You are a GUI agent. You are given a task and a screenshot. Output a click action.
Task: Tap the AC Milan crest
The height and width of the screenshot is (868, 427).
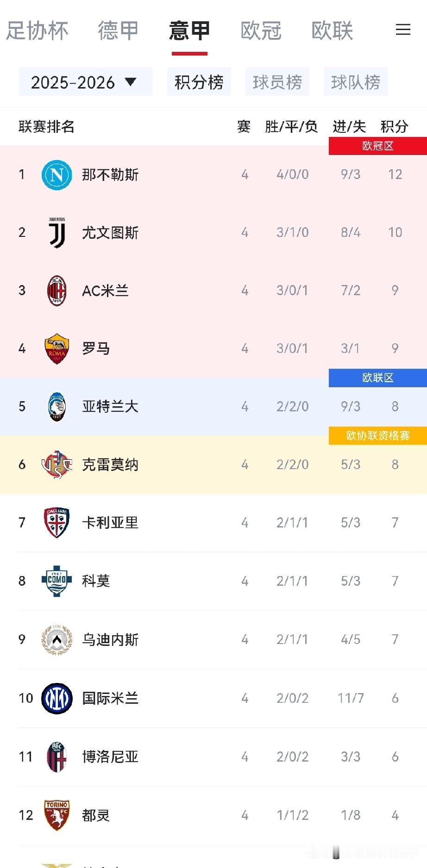pyautogui.click(x=57, y=291)
